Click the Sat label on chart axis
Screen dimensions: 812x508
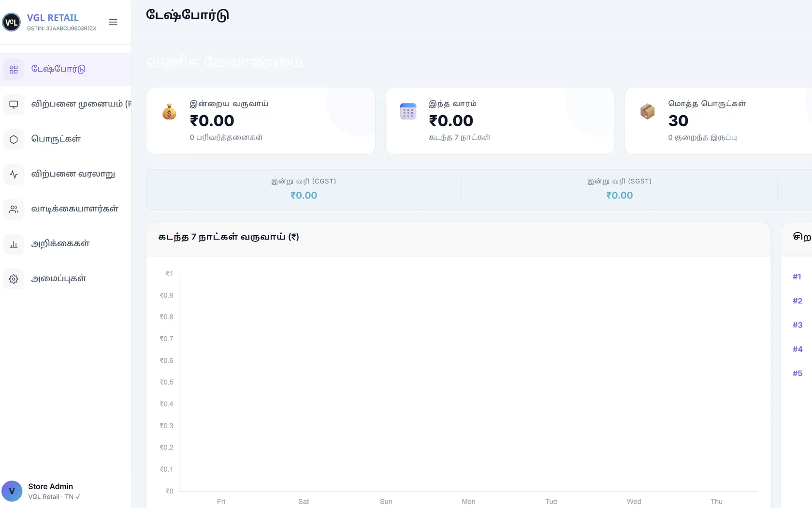pos(304,502)
